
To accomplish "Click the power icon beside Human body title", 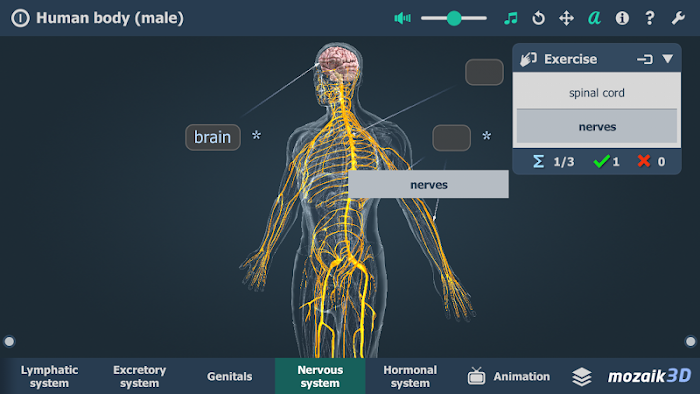I will (20, 18).
